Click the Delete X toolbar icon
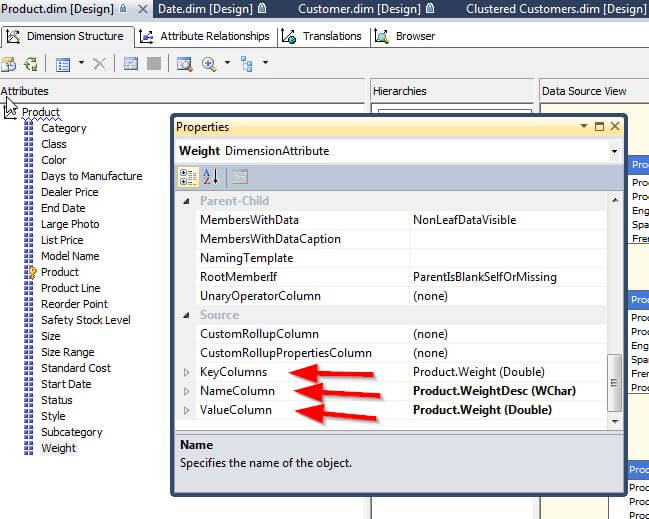 coord(99,64)
